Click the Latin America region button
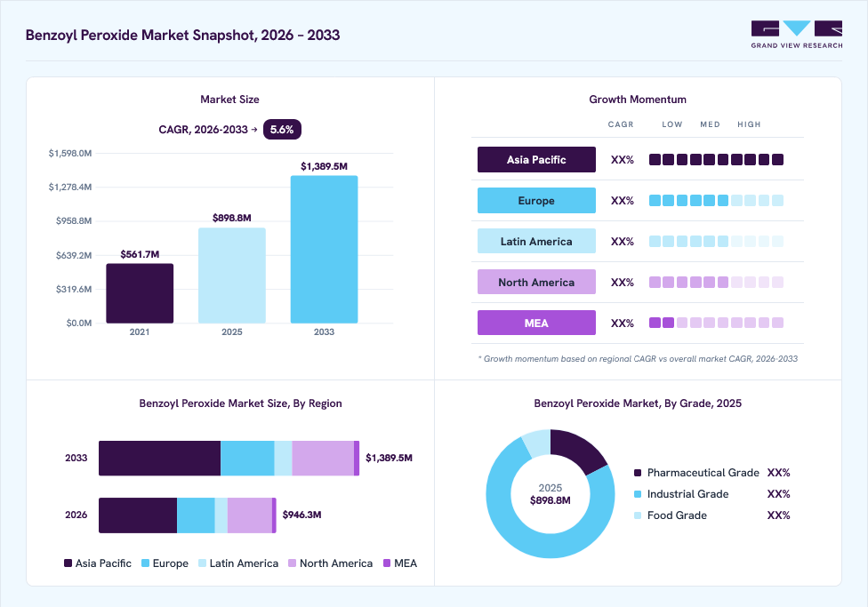Image resolution: width=868 pixels, height=607 pixels. tap(536, 241)
